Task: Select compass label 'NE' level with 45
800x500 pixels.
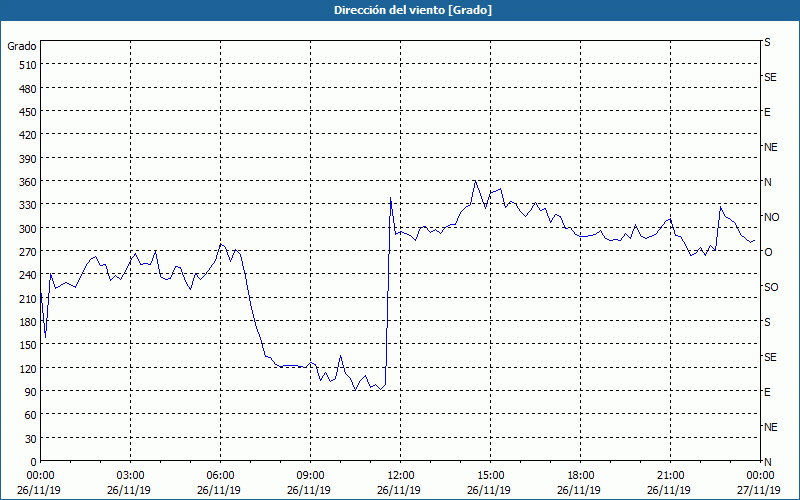Action: 771,427
